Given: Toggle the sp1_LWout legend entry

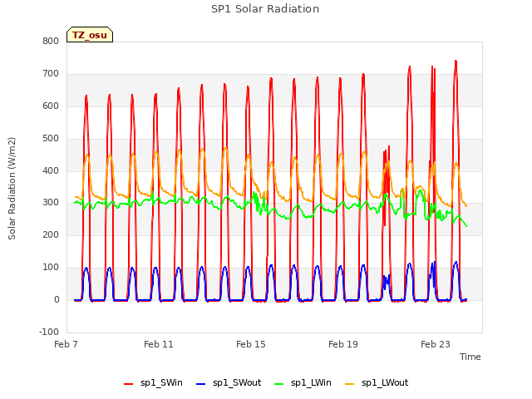Looking at the screenshot, I should (x=377, y=383).
